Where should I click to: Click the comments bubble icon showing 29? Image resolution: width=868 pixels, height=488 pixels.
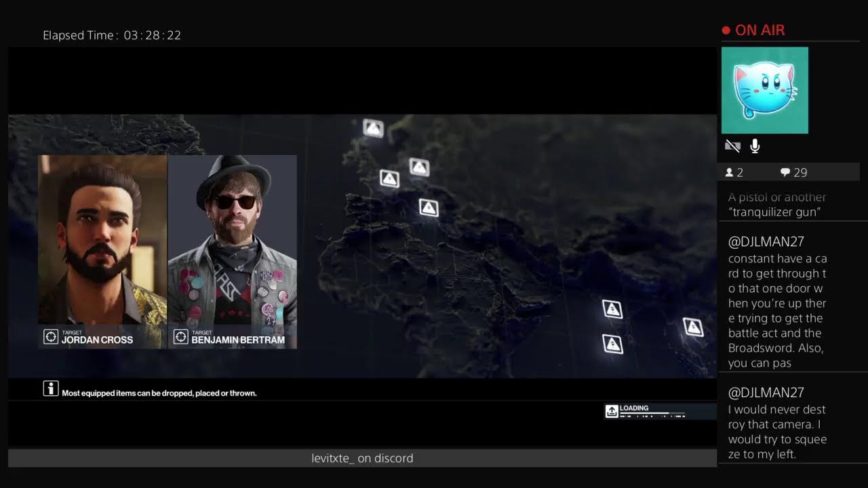785,173
